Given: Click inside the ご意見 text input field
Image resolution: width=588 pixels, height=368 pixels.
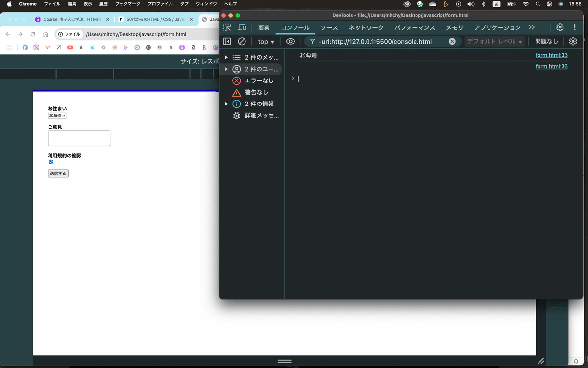Looking at the screenshot, I should (x=78, y=138).
